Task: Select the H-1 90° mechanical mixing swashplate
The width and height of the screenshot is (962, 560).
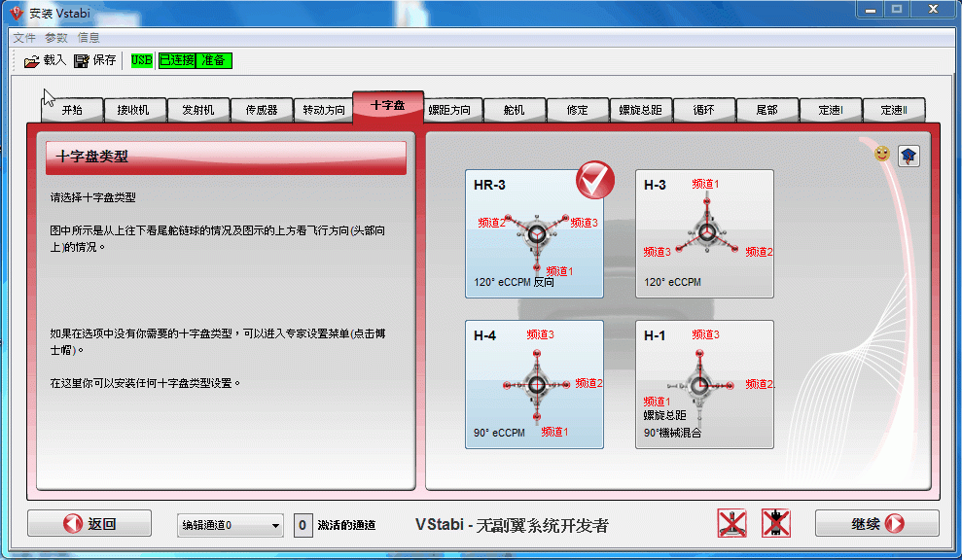Action: pyautogui.click(x=704, y=384)
